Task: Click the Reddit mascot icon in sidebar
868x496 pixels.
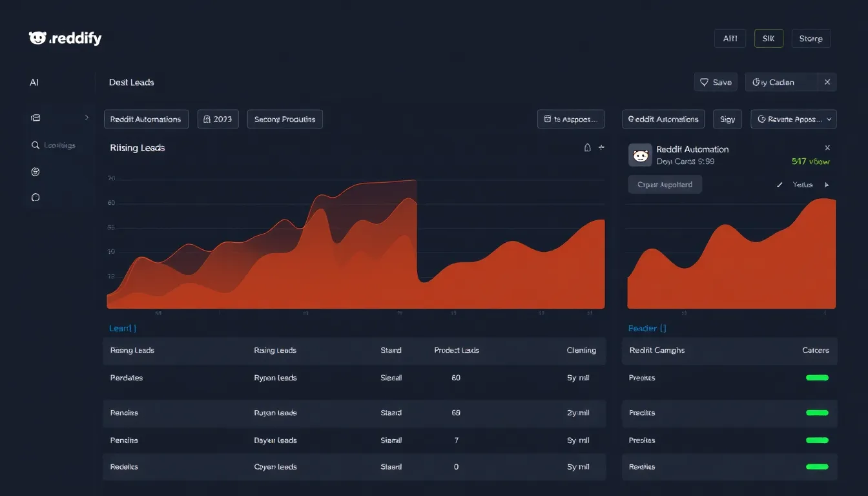Action: 36,171
